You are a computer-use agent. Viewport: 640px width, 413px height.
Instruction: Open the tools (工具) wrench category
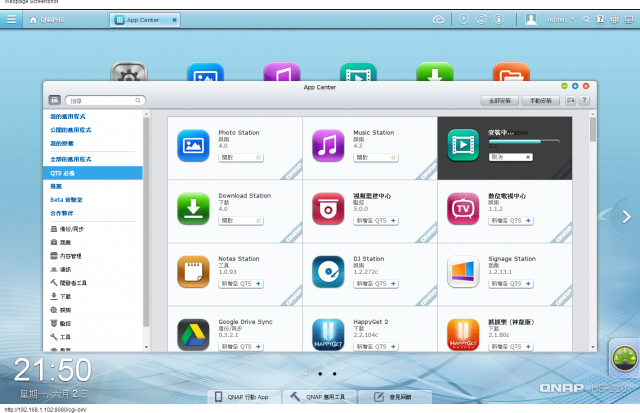(60, 337)
